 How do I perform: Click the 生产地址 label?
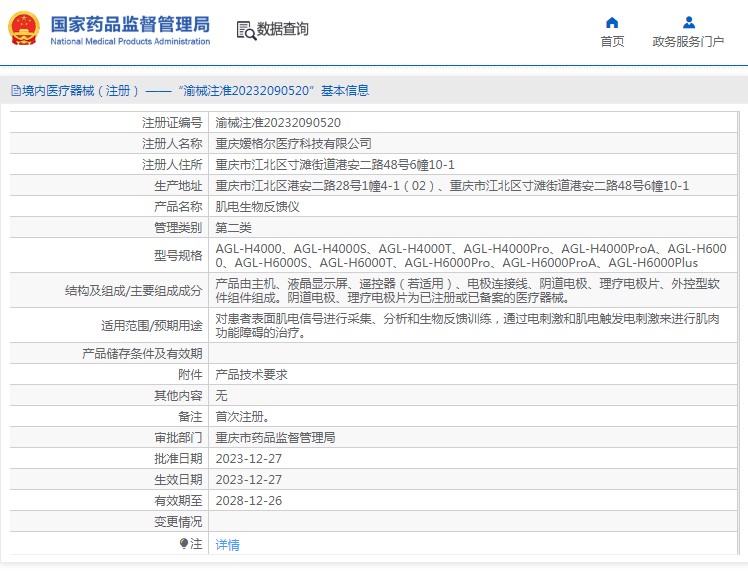point(178,186)
